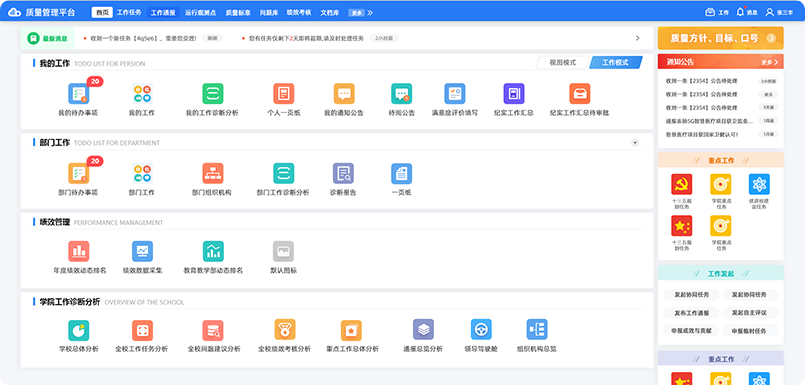Open 工作任务 navigation tab
This screenshot has width=805, height=385.
[129, 12]
